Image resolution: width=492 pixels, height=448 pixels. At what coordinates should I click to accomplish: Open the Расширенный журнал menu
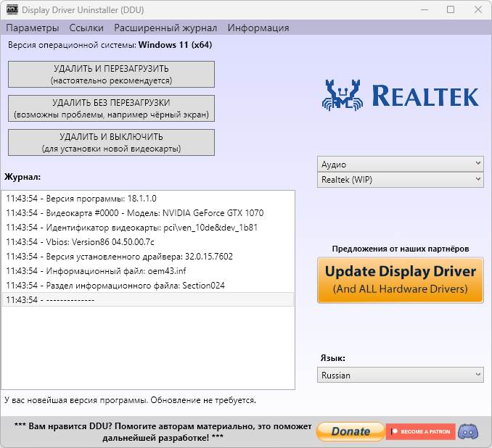[165, 28]
